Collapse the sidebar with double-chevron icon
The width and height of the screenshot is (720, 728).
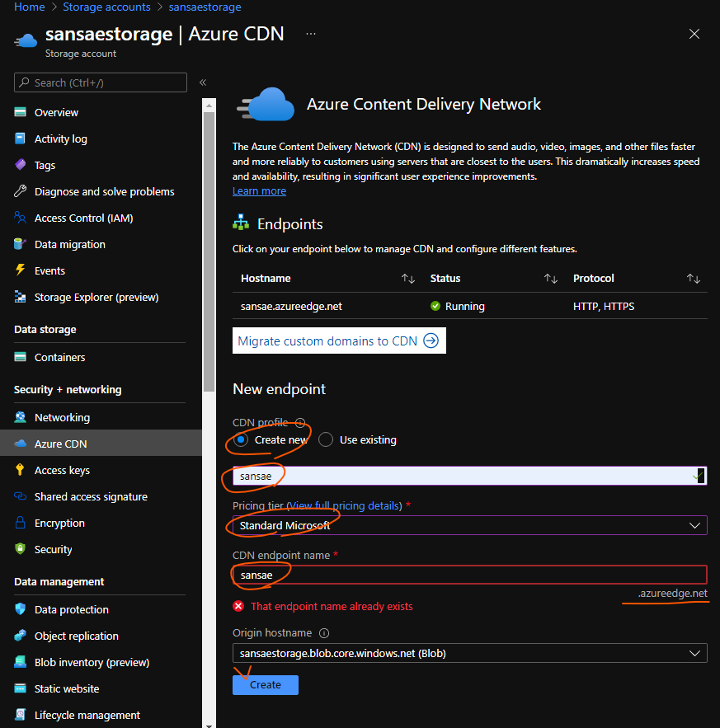coord(202,82)
